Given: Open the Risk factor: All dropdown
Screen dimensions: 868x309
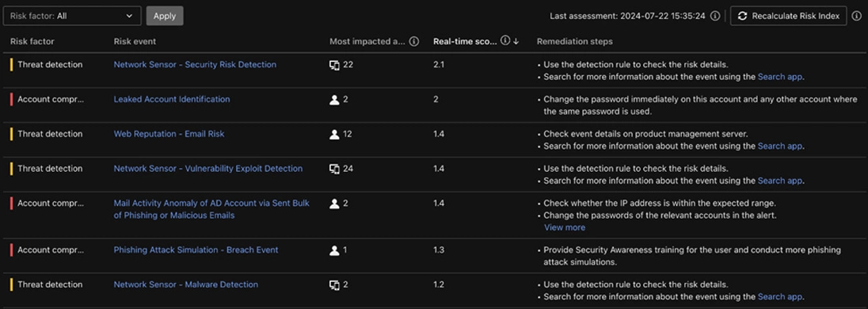Looking at the screenshot, I should [72, 16].
